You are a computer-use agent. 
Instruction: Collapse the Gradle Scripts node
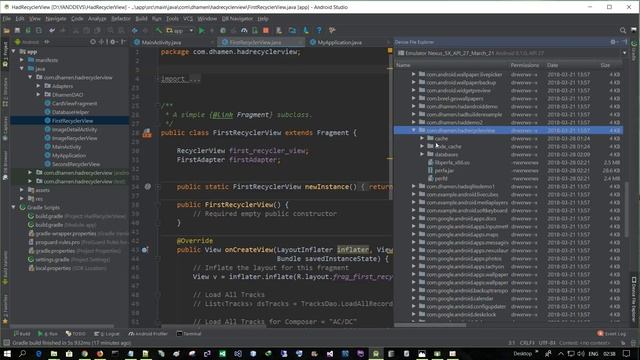[x=14, y=207]
